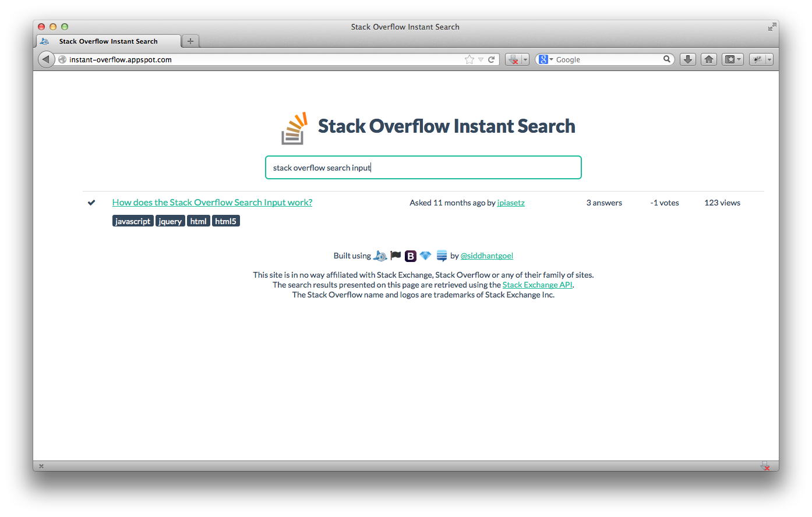
Task: Follow the Stack Exchange API link
Action: point(538,285)
